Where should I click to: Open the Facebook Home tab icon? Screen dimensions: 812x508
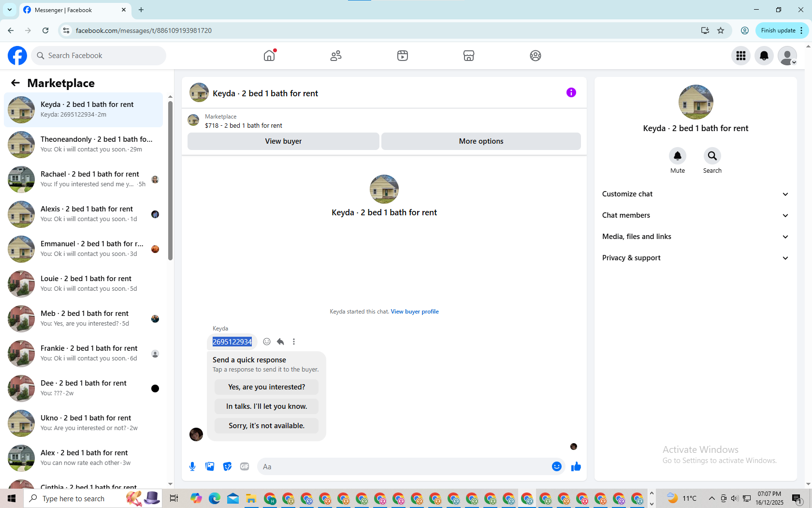tap(269, 56)
